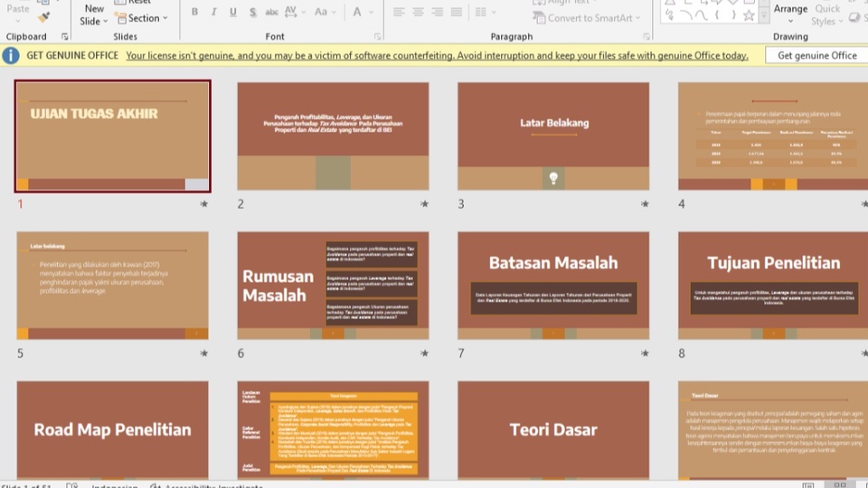Screen dimensions: 868x488
Task: Click the transition star under slide 3
Action: pos(645,204)
